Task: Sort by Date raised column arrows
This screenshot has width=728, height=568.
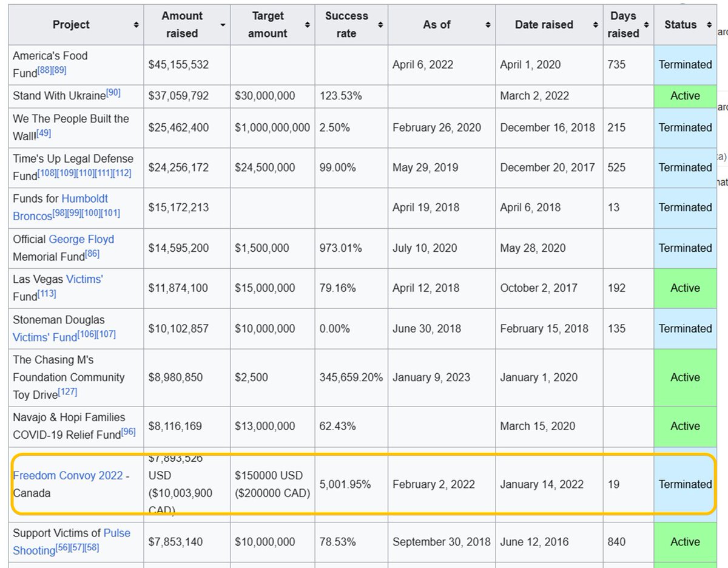Action: click(596, 25)
